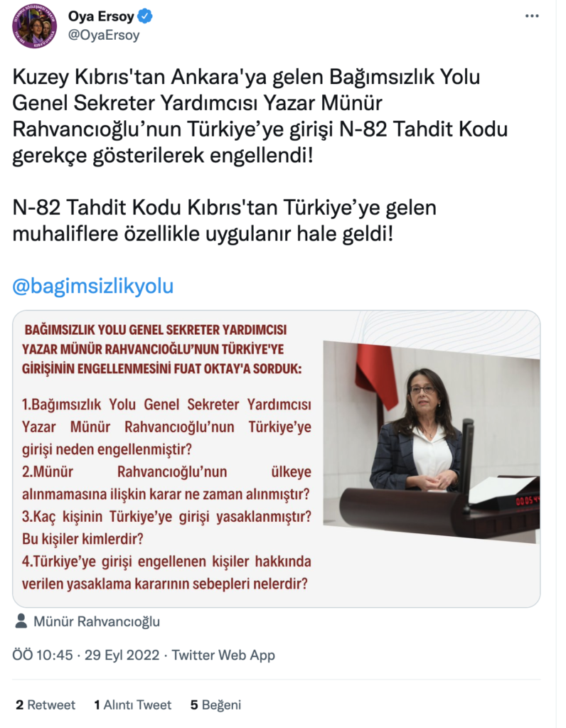Follow the @bagimsizlikyolu mention link
Screen dimensions: 566x728
tap(93, 286)
